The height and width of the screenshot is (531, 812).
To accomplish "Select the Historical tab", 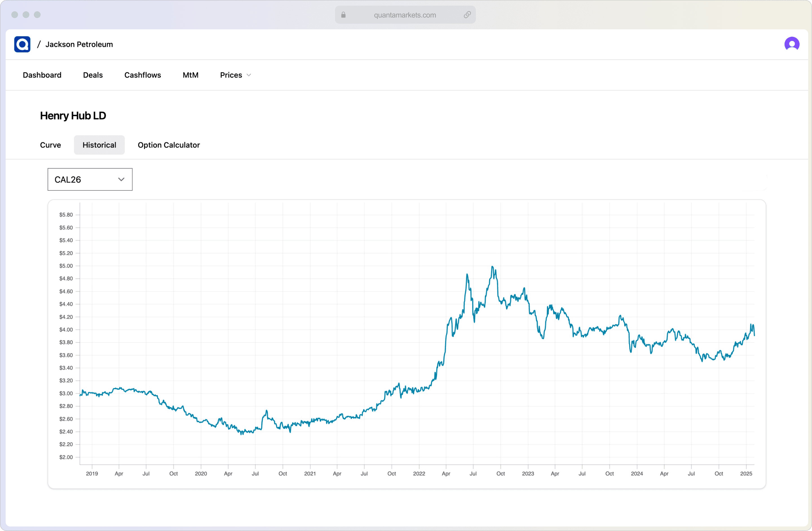I will point(99,145).
